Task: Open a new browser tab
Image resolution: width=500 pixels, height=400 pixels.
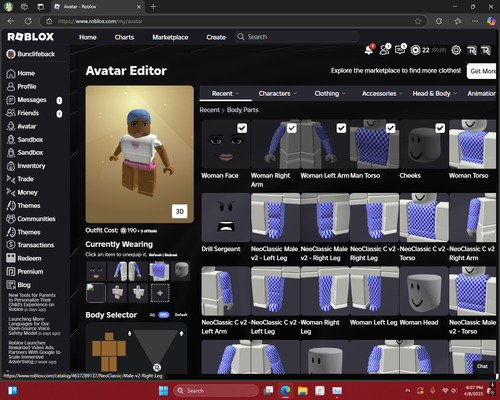Action: pos(153,6)
